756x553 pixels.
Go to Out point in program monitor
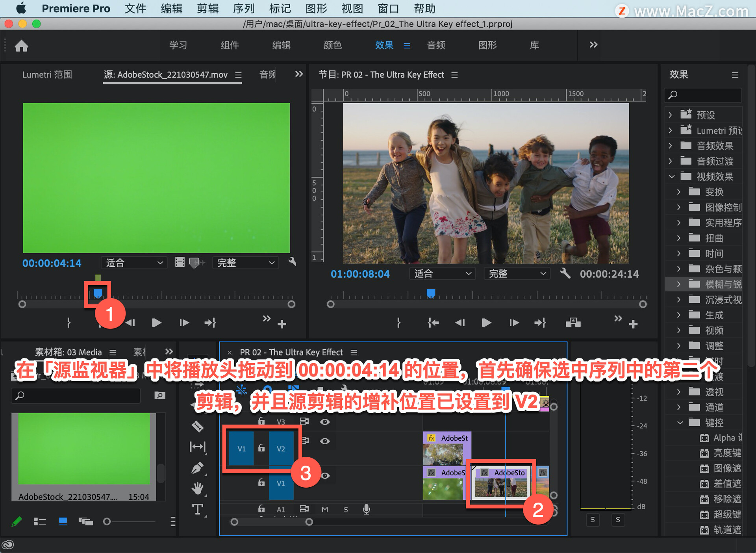(x=540, y=323)
